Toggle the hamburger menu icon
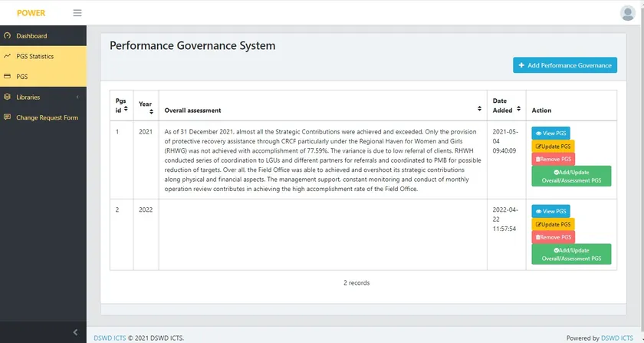 point(77,13)
